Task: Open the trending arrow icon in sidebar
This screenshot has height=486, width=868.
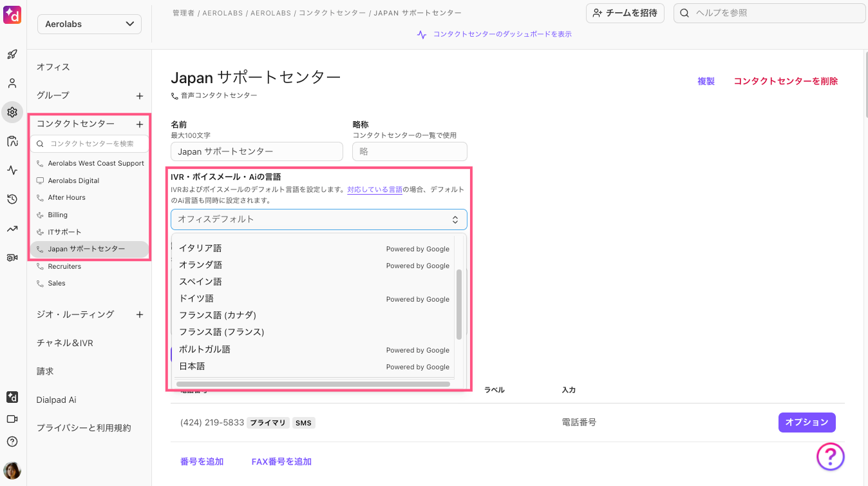Action: coord(12,228)
